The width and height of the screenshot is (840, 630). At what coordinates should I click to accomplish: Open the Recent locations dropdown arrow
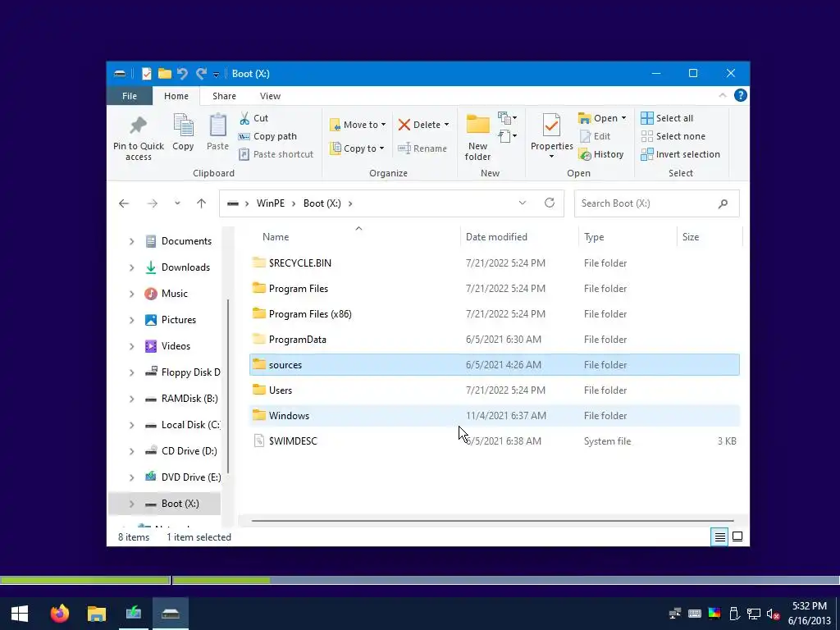tap(177, 203)
